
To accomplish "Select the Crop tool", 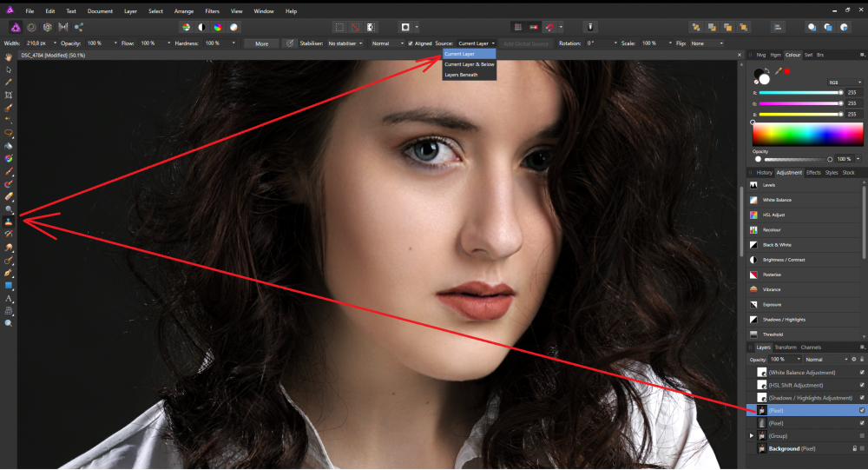I will [9, 96].
